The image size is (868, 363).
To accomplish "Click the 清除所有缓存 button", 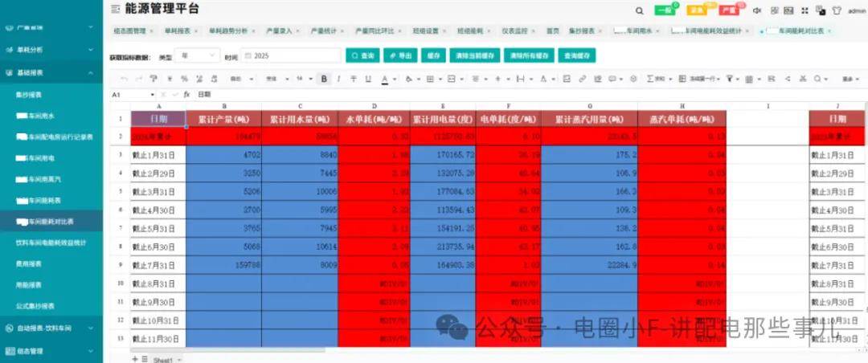I will [529, 55].
